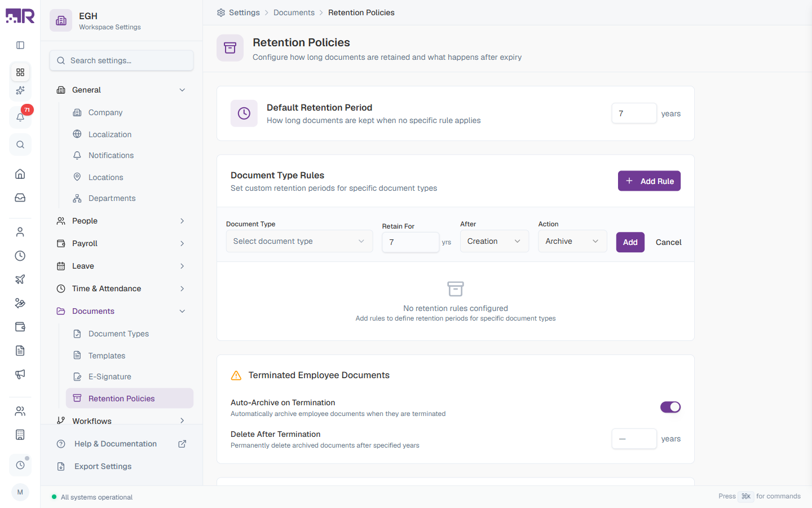The height and width of the screenshot is (508, 812).
Task: Open notifications bell with 71 badge
Action: pos(20,117)
